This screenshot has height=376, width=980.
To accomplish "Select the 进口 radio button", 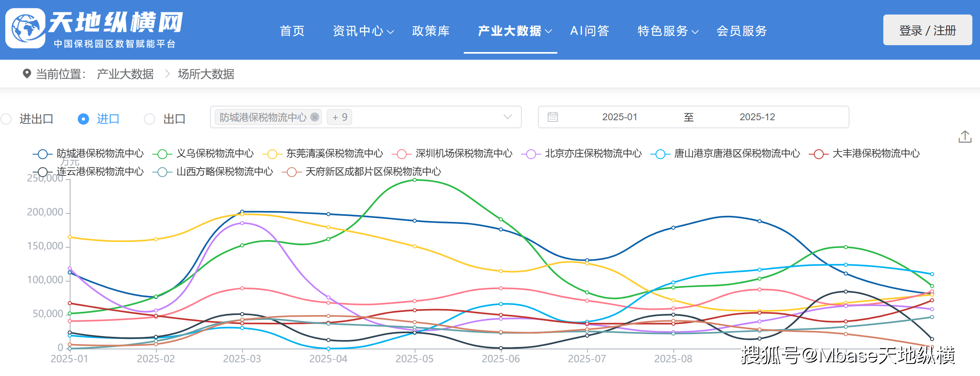I will pos(83,119).
